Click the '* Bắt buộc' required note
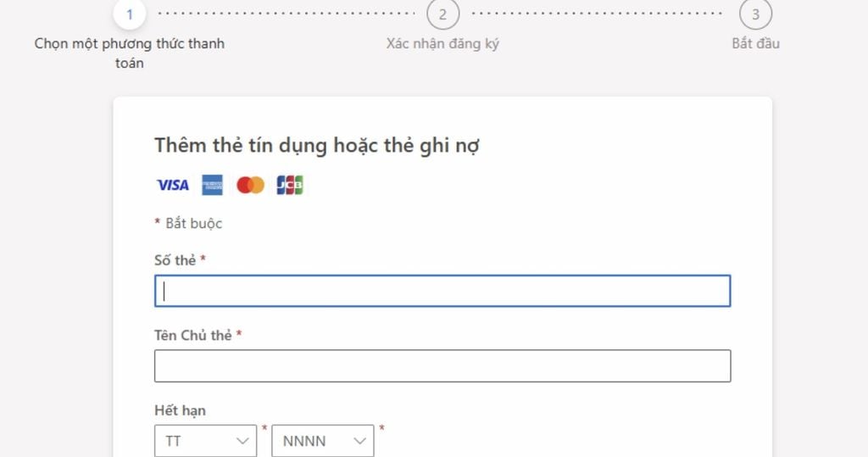Screen dimensions: 868x457 [188, 224]
